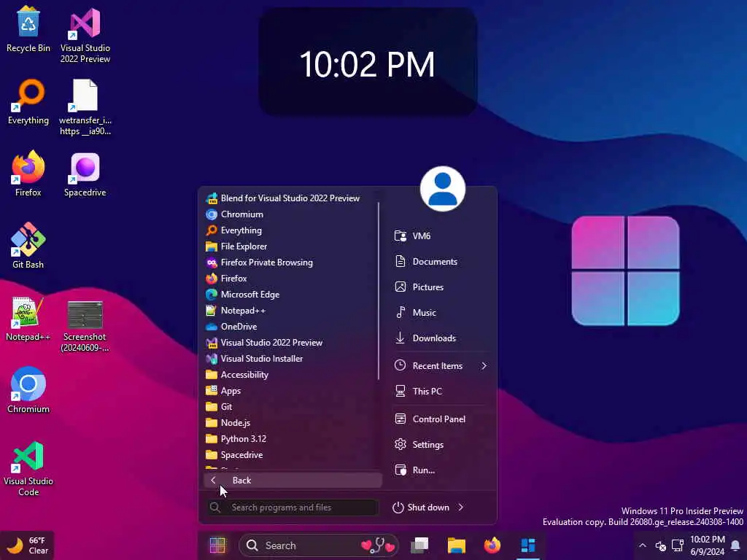Select Chromium desktop shortcut
This screenshot has height=560, width=747.
pyautogui.click(x=28, y=390)
